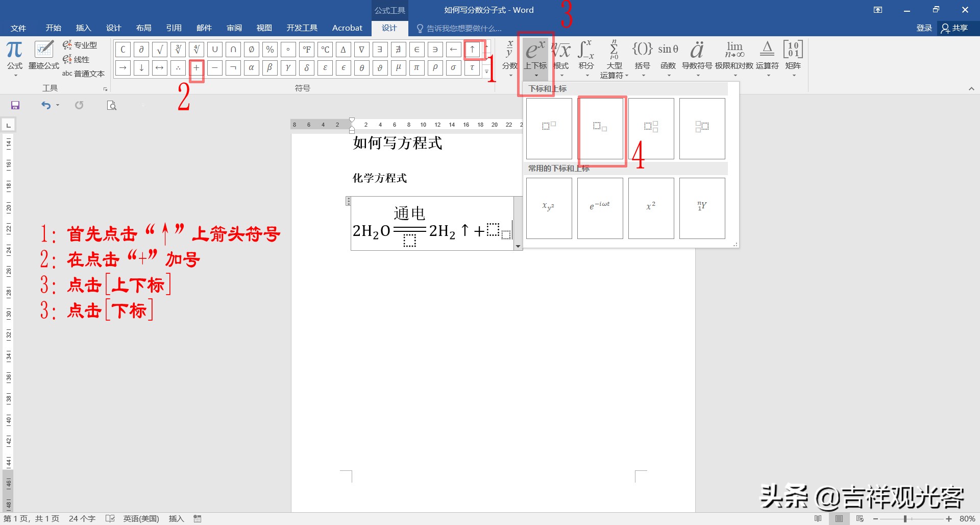
Task: Toggle abc 普通文本 (Normal Text) mode
Action: pyautogui.click(x=84, y=73)
